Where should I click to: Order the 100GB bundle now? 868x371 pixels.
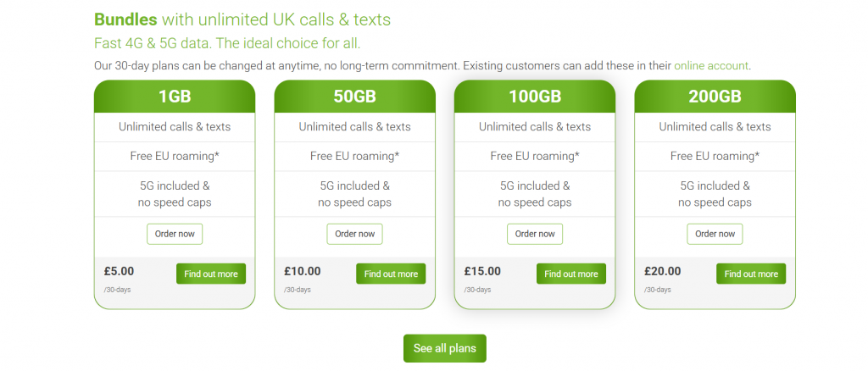pos(535,234)
